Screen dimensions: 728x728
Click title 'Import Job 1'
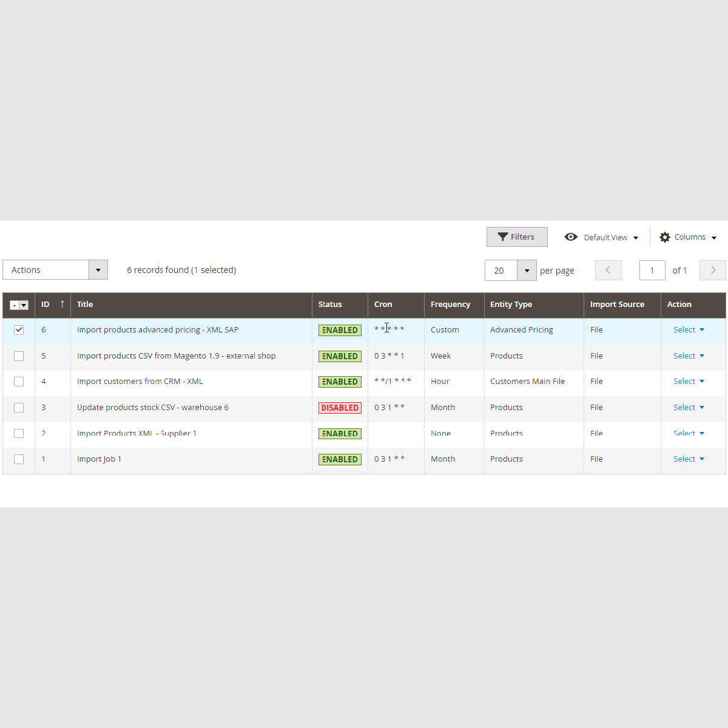coord(99,459)
